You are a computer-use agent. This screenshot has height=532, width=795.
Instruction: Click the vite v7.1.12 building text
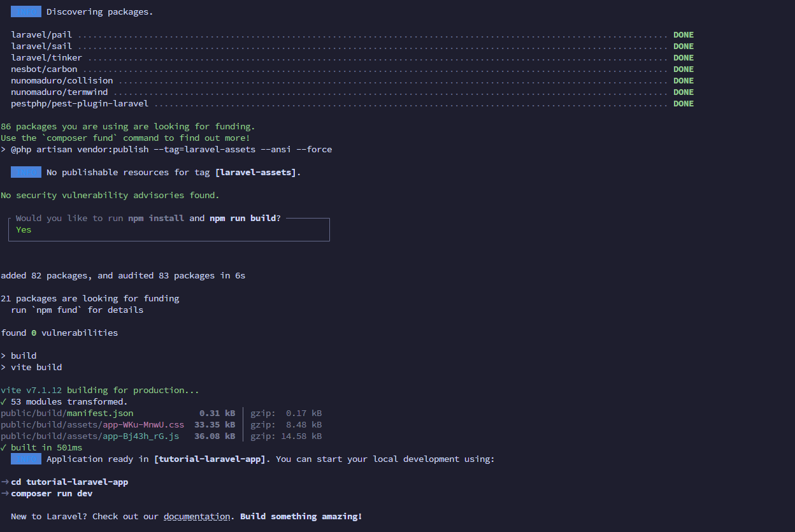[x=100, y=391]
